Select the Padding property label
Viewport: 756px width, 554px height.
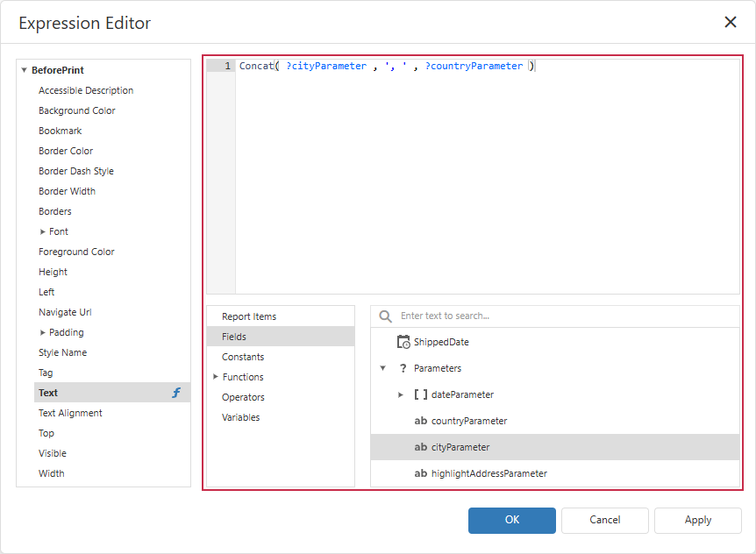point(66,332)
